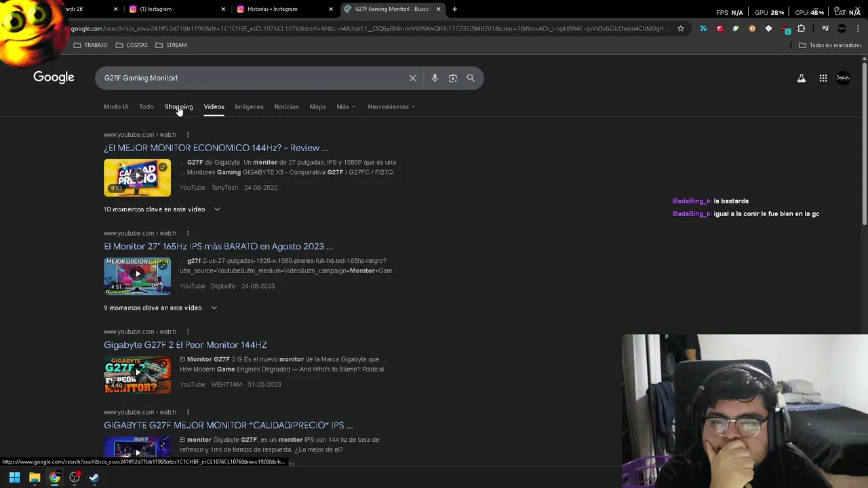Click the Chrome taskbar icon
The width and height of the screenshot is (868, 488).
pos(54,477)
